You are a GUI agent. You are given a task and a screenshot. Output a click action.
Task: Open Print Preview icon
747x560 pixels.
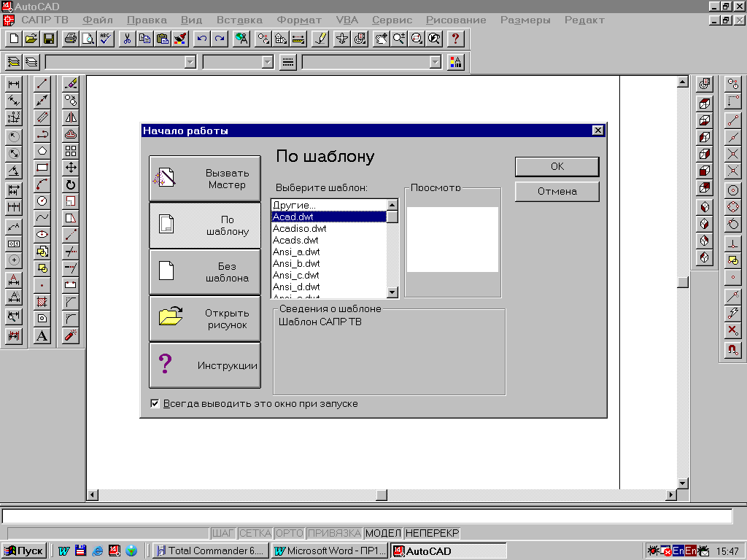(x=88, y=39)
